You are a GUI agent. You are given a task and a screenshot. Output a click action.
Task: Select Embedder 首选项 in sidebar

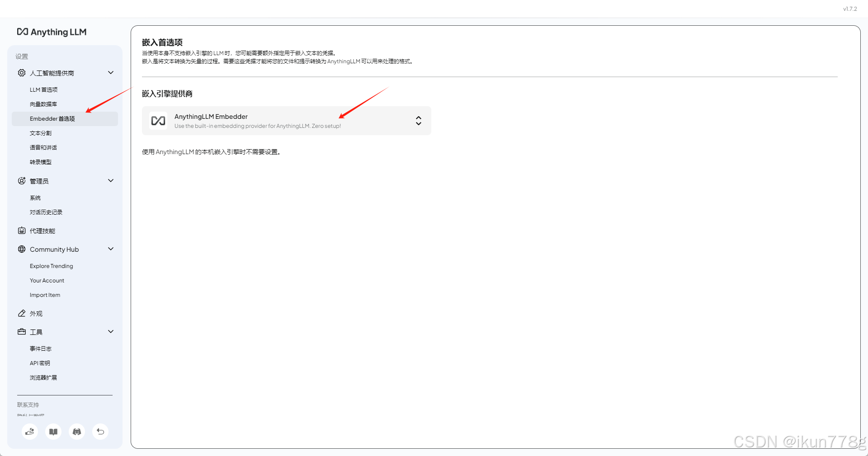pos(65,119)
